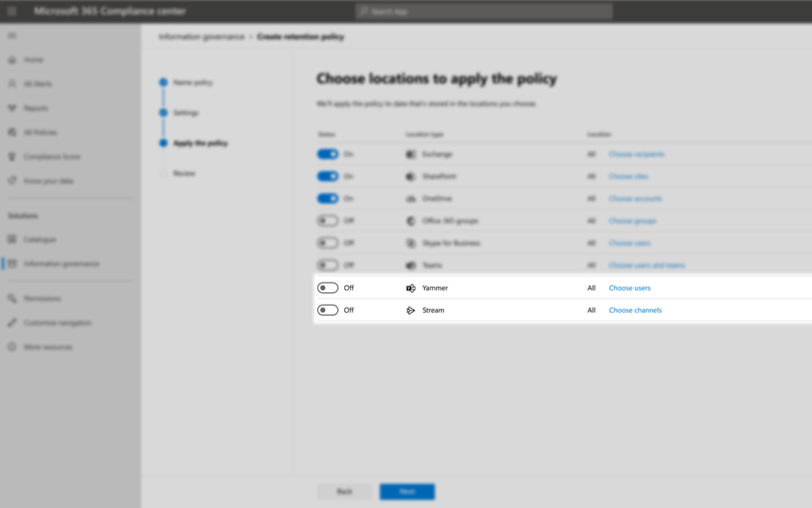The width and height of the screenshot is (812, 508).
Task: Open Choose recipients link for Exchange
Action: (x=637, y=154)
